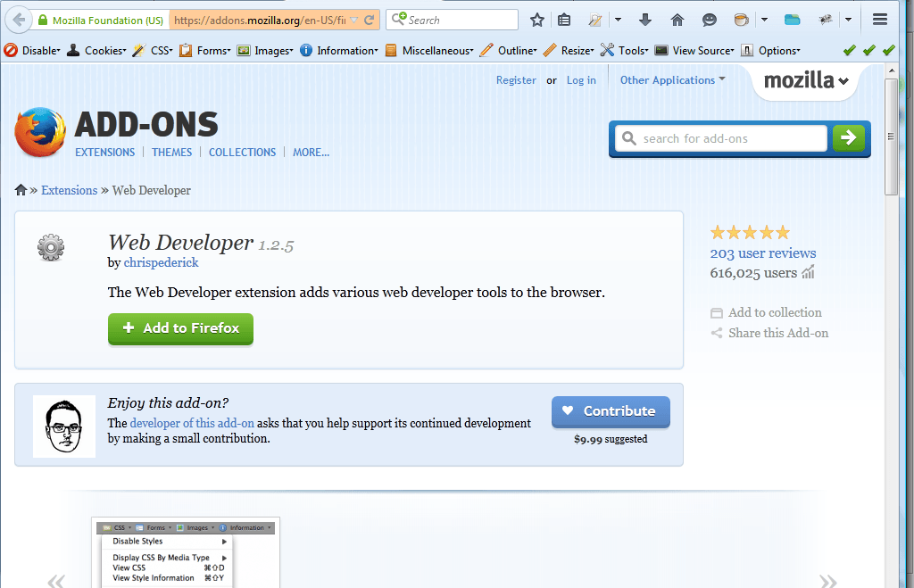Expand the Outline dropdown
This screenshot has height=588, width=914.
click(x=508, y=51)
